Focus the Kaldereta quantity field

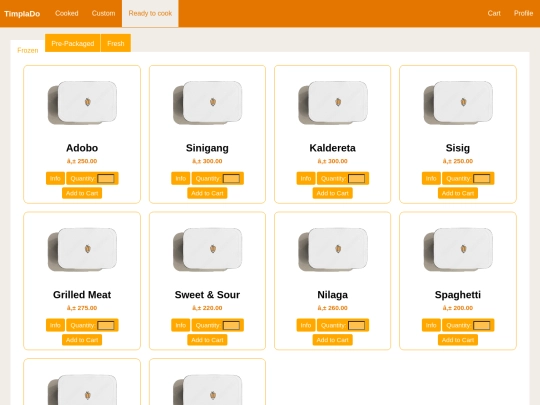(356, 179)
